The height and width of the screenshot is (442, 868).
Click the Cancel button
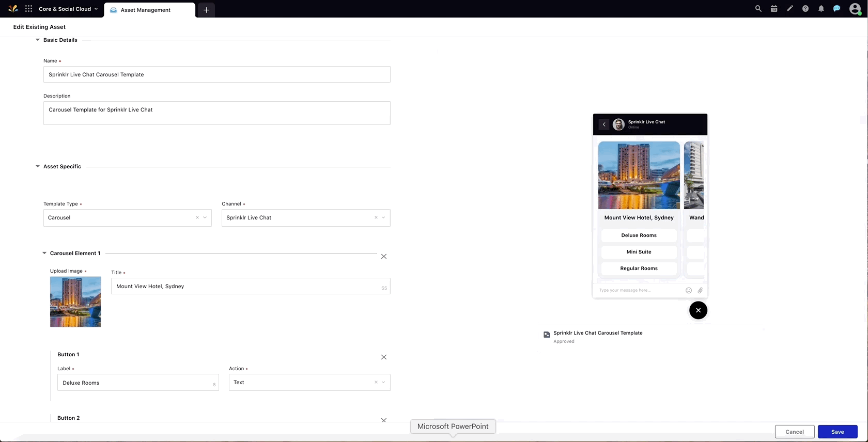point(795,432)
